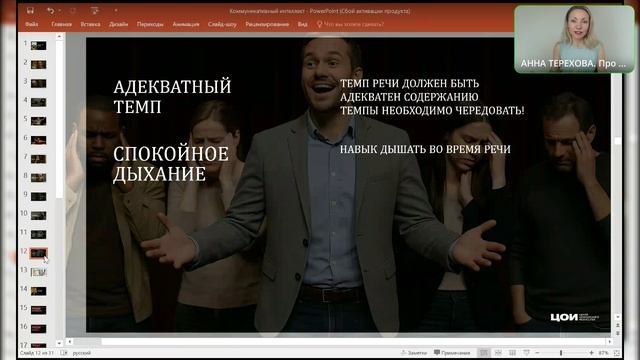The height and width of the screenshot is (360, 640).
Task: Switch to the Слайд-шоу tab
Action: tap(222, 24)
